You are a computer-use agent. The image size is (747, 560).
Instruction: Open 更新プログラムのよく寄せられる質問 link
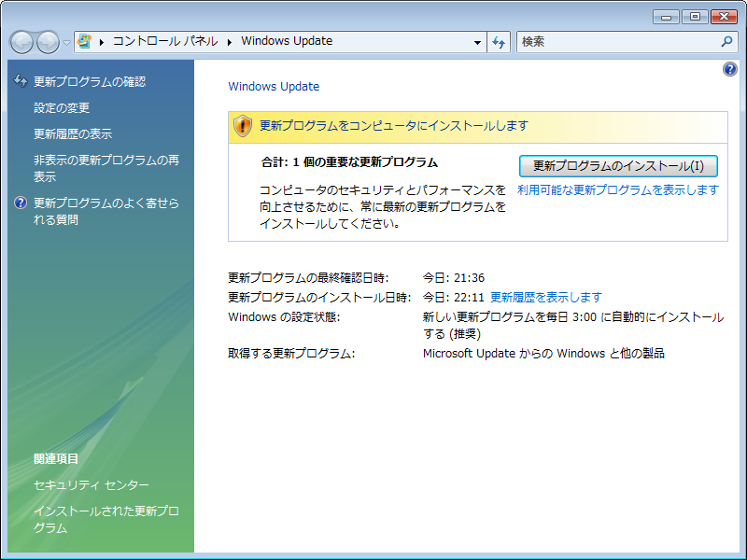tap(106, 212)
